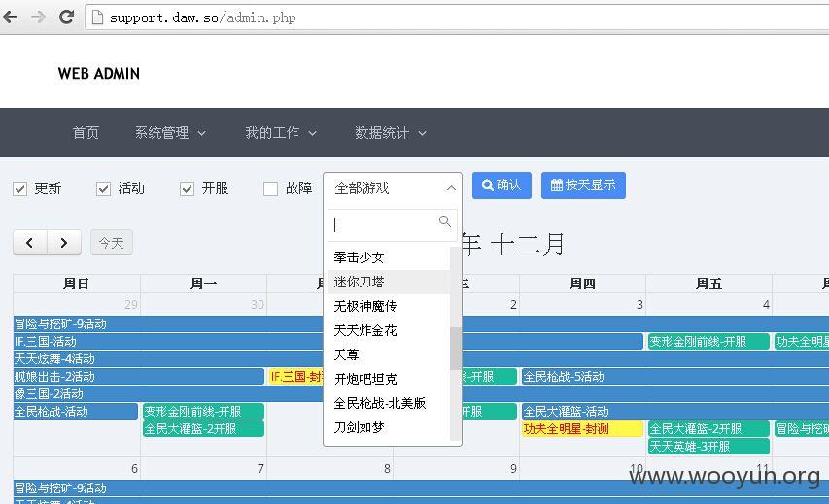Screen dimensions: 829x504
Task: Open the 天天英雄-3开服 event
Action: click(x=708, y=446)
